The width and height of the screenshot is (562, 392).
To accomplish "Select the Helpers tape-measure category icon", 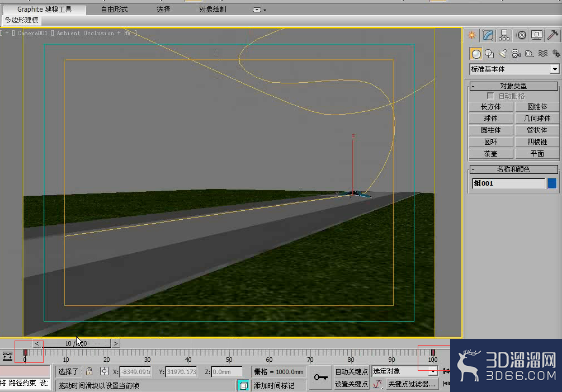I will click(x=529, y=54).
